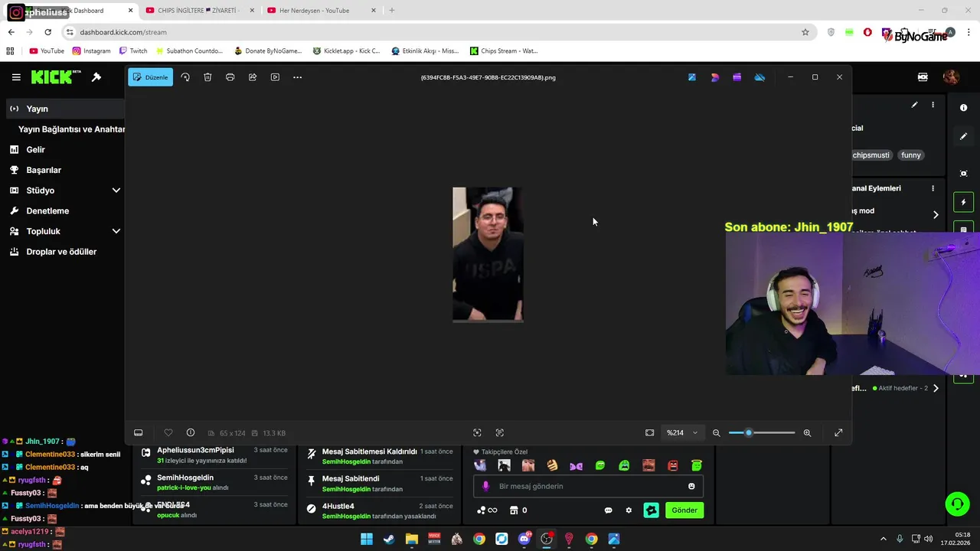This screenshot has width=980, height=551.
Task: Share the image from Photos toolbar
Action: 253,77
